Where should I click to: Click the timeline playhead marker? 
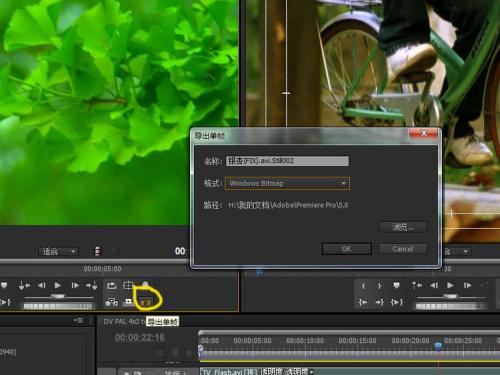(438, 346)
